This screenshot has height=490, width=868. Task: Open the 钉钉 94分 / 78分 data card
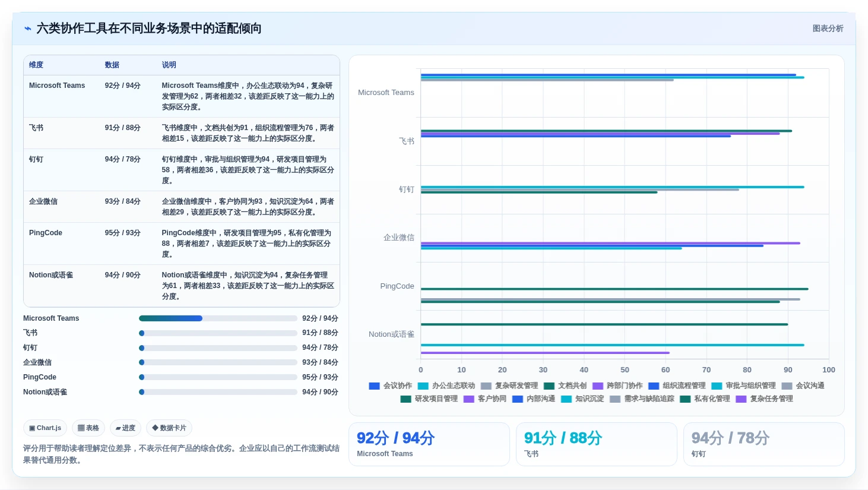coord(764,444)
